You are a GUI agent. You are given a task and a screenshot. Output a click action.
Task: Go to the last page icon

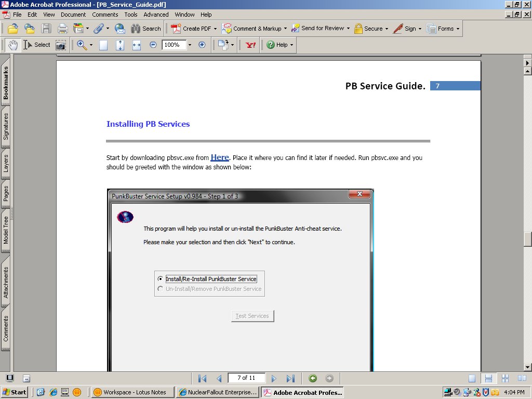click(290, 379)
